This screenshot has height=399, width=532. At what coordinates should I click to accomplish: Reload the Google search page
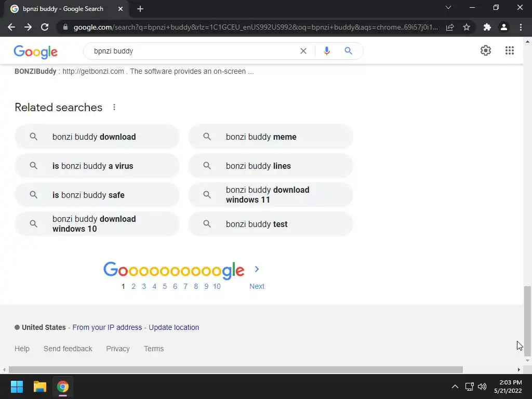tap(45, 27)
